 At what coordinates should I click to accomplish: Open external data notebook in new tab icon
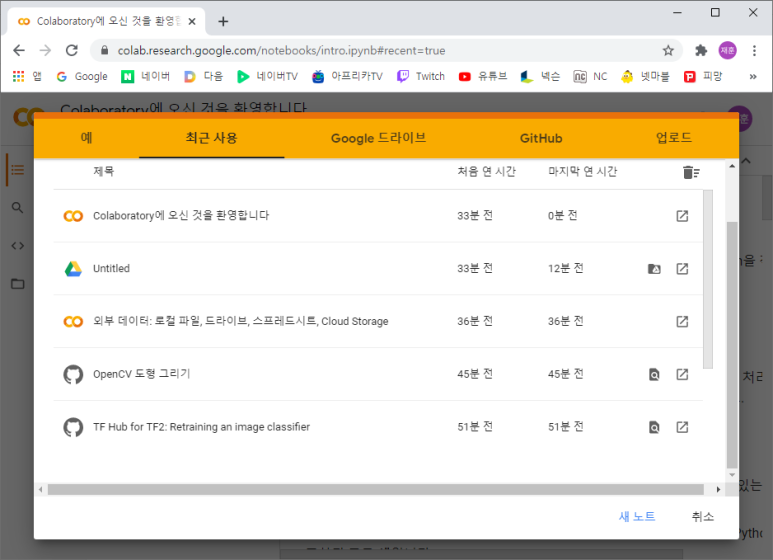pyautogui.click(x=682, y=321)
